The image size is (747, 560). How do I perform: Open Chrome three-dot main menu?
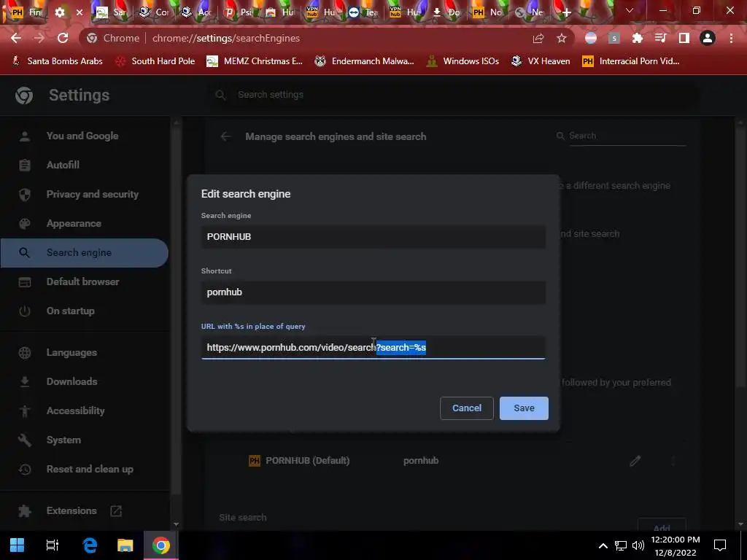(731, 38)
